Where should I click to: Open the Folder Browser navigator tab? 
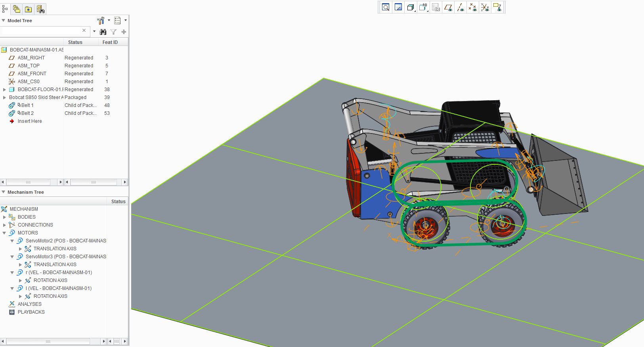pos(16,8)
